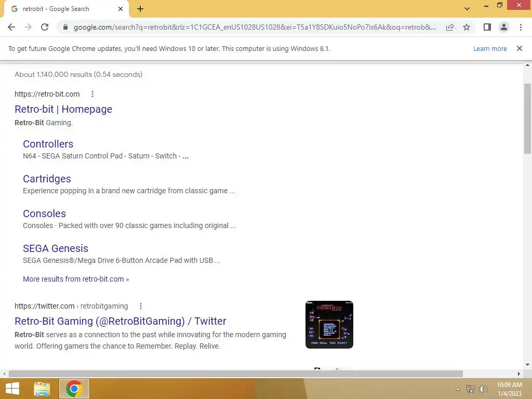Open the Windows Start button
The image size is (532, 399).
12,389
